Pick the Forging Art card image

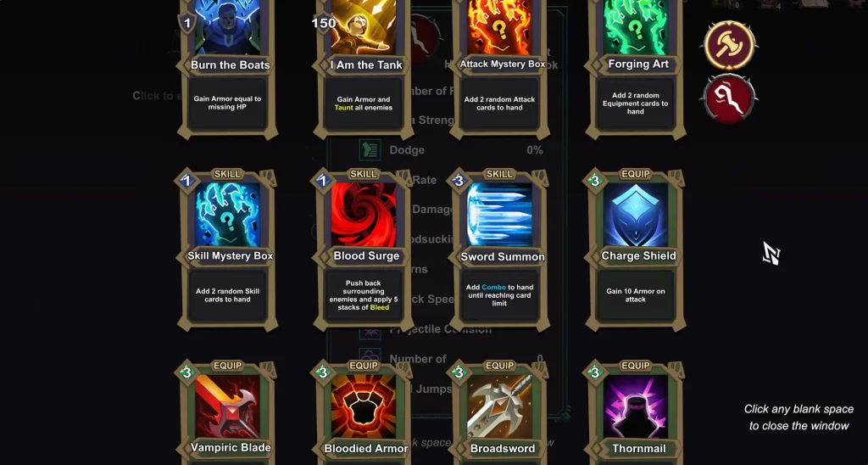tap(636, 27)
